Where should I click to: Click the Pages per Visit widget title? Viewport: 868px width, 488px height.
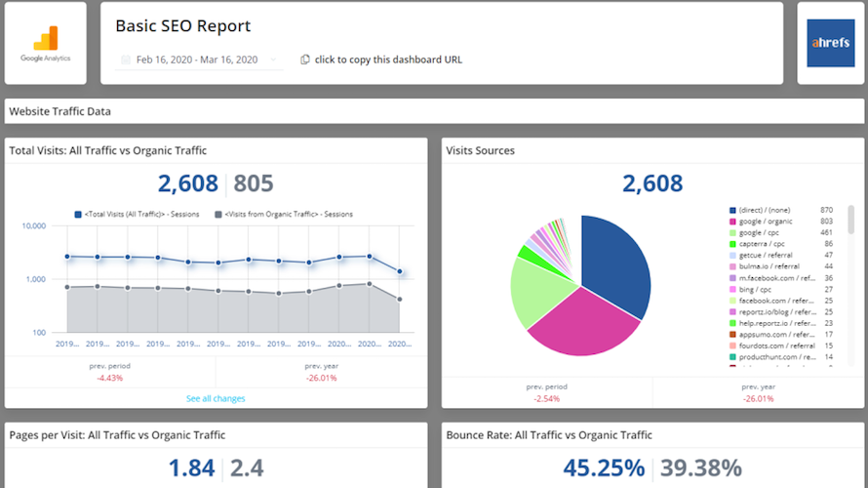pyautogui.click(x=117, y=435)
